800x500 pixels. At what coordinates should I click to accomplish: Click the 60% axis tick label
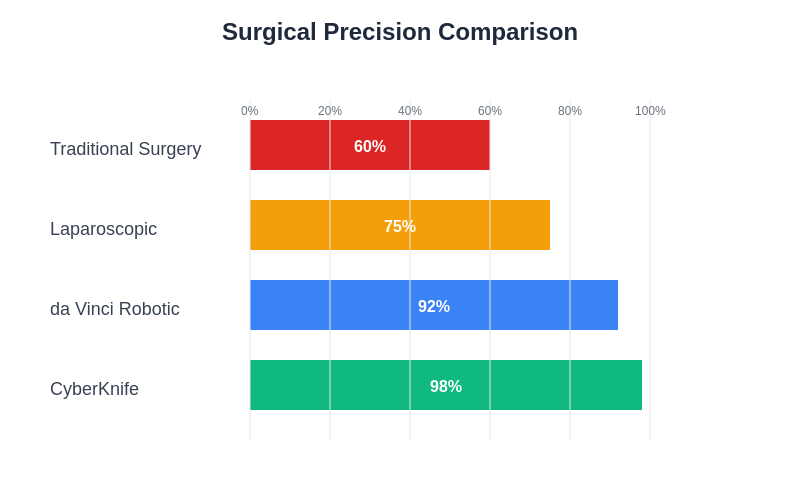point(490,111)
